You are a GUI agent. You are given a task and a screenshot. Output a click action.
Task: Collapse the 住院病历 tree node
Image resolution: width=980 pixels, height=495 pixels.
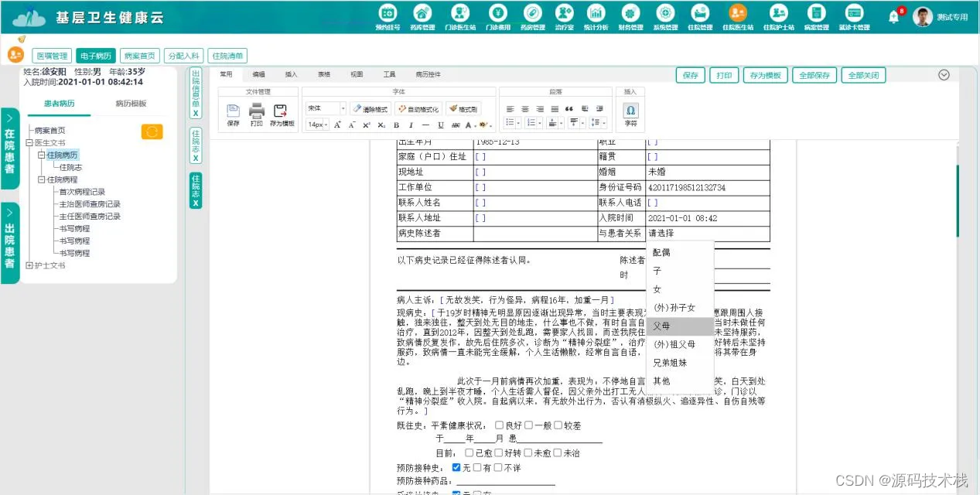tap(42, 155)
